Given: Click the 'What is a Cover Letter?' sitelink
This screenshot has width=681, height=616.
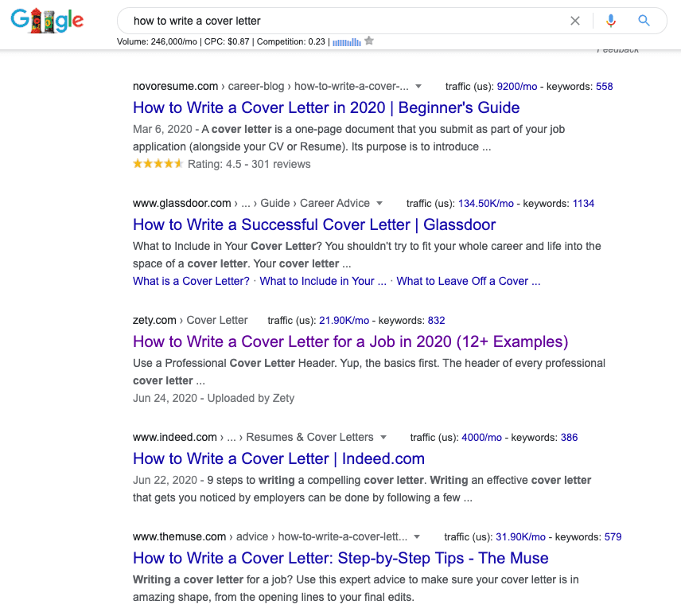Looking at the screenshot, I should 191,281.
